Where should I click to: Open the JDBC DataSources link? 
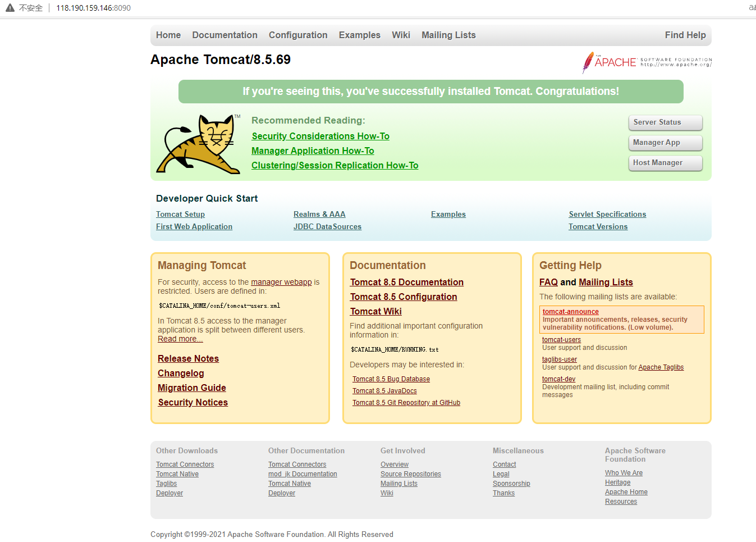click(327, 226)
